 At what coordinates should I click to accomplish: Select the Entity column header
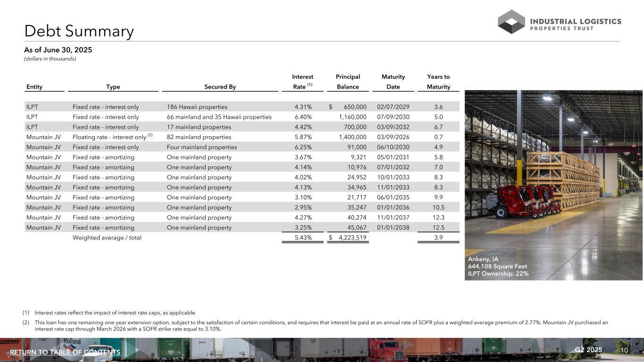point(34,87)
